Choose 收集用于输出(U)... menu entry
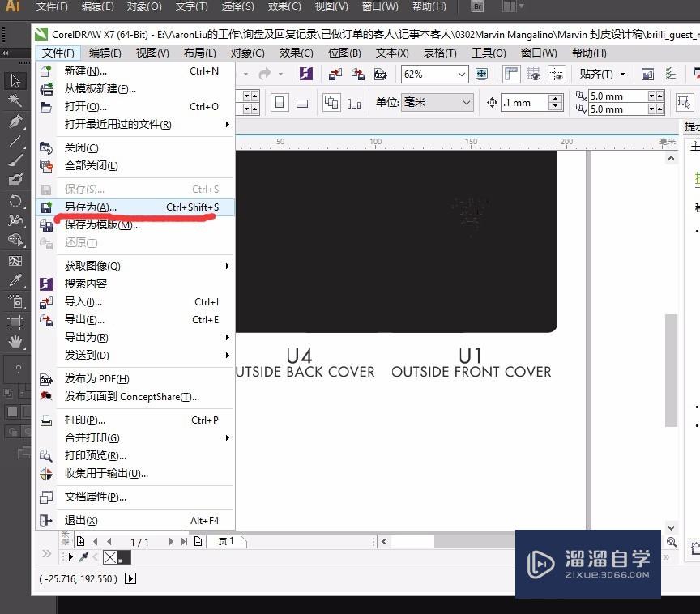The width and height of the screenshot is (700, 614). (x=134, y=473)
